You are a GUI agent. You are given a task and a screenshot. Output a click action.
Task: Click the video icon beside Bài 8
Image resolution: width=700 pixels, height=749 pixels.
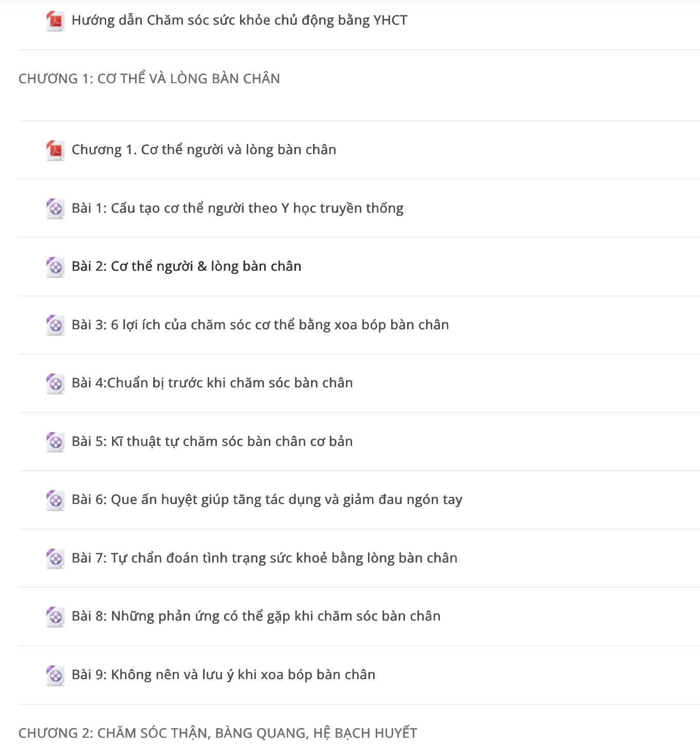pyautogui.click(x=56, y=617)
